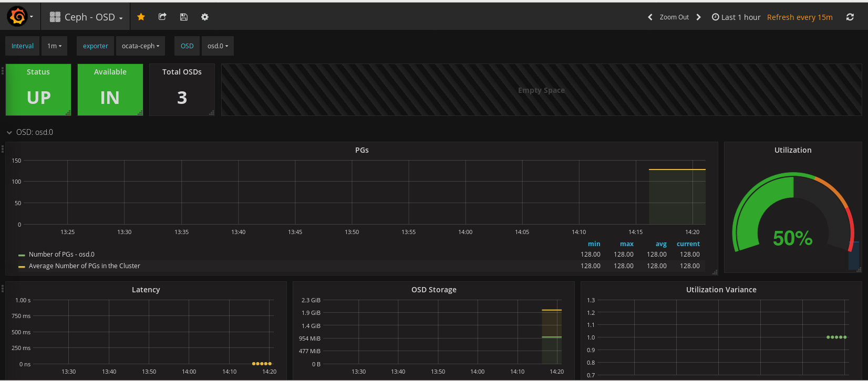Click the exporter variable label

[x=96, y=46]
